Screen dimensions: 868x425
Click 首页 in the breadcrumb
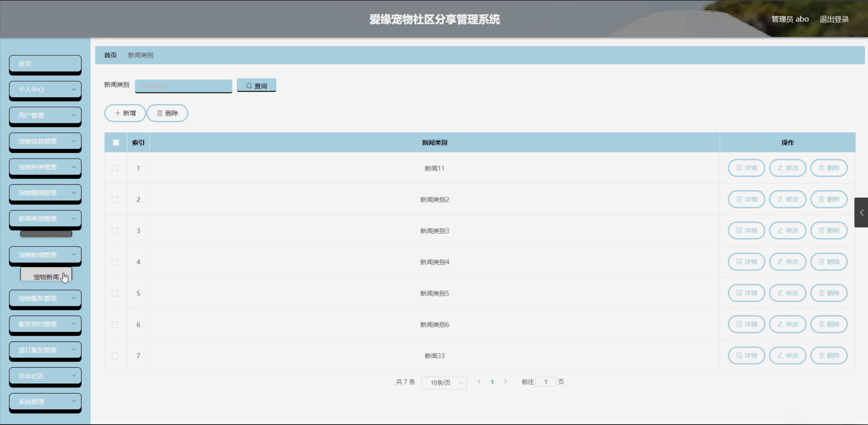110,55
